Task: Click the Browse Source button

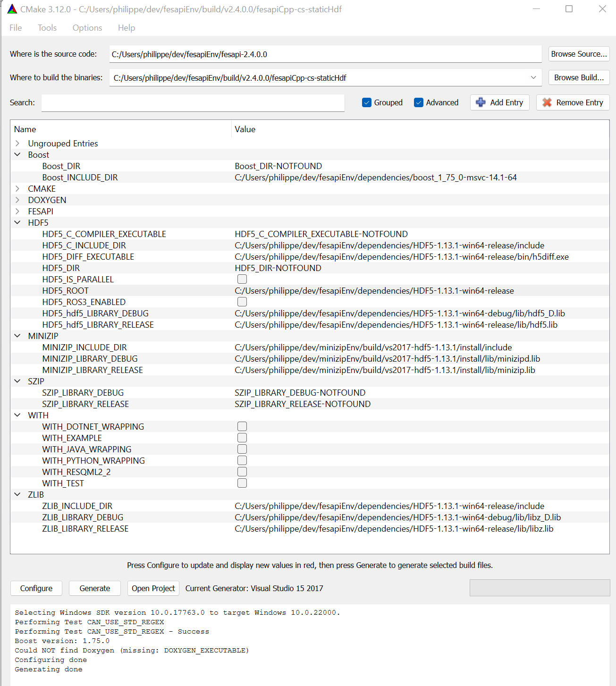Action: coord(579,54)
